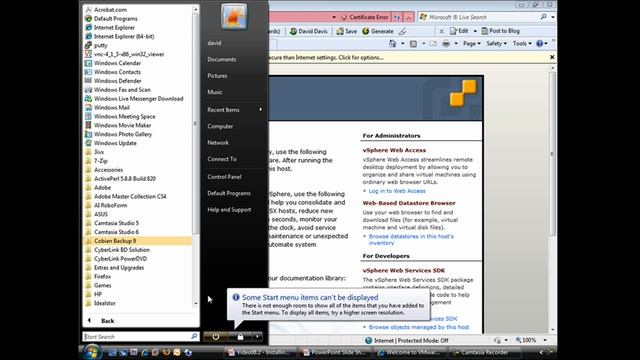Expand the 7-Zip folder
640x360 pixels.
tap(100, 161)
